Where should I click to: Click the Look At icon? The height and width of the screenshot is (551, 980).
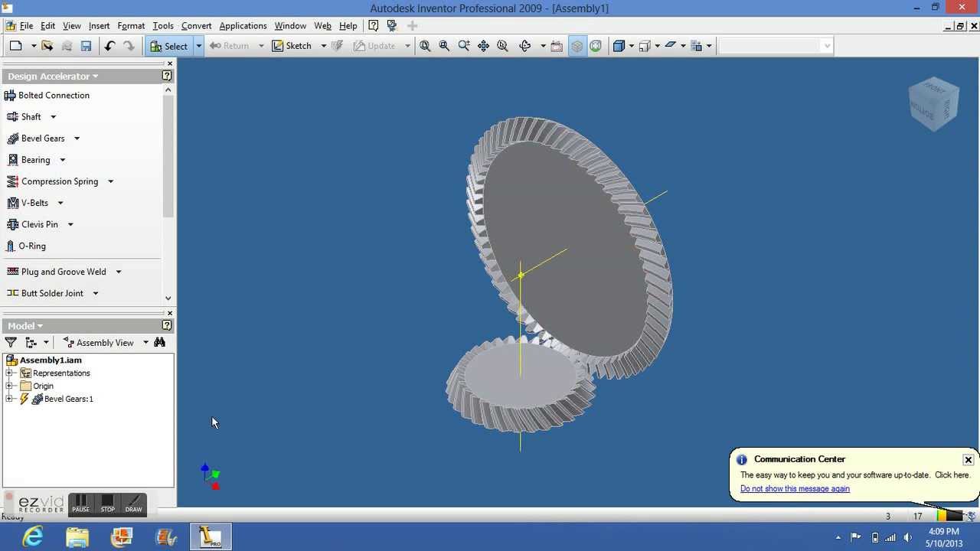(557, 46)
